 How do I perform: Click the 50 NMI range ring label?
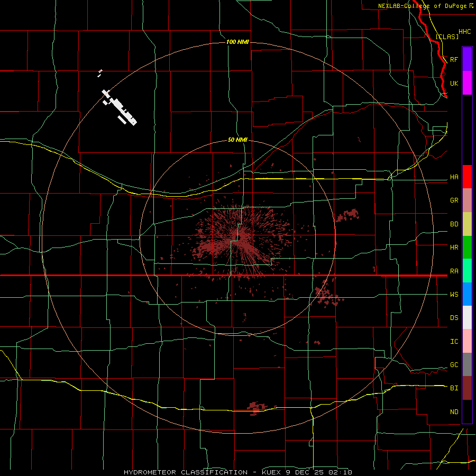click(237, 140)
